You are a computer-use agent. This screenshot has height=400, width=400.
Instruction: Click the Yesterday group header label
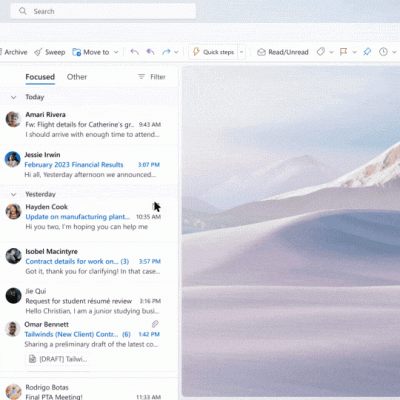[40, 194]
